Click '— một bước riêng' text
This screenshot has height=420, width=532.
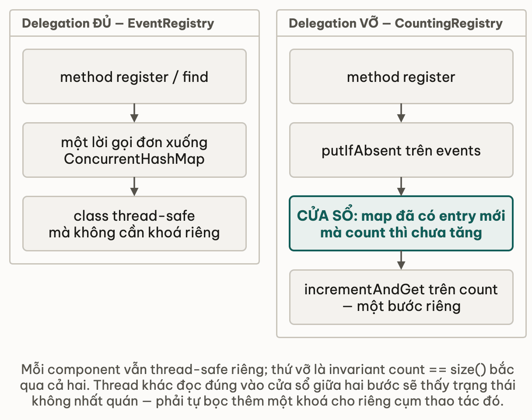tap(401, 306)
